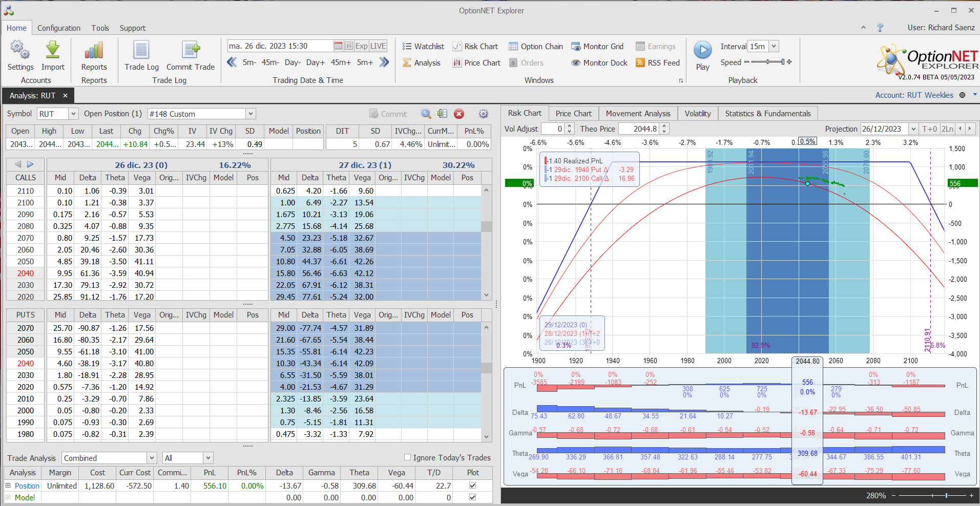Viewport: 980px width, 506px height.
Task: Open the Interval 15m dropdown
Action: 774,46
